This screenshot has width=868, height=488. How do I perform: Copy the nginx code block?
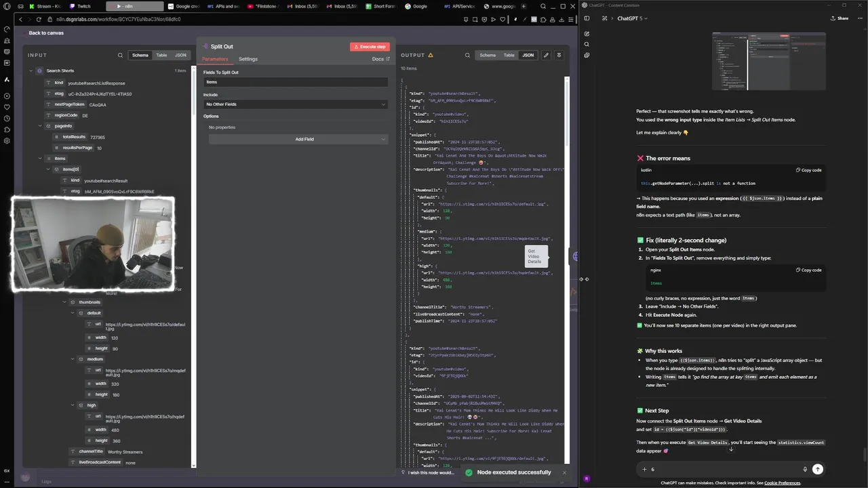click(808, 270)
